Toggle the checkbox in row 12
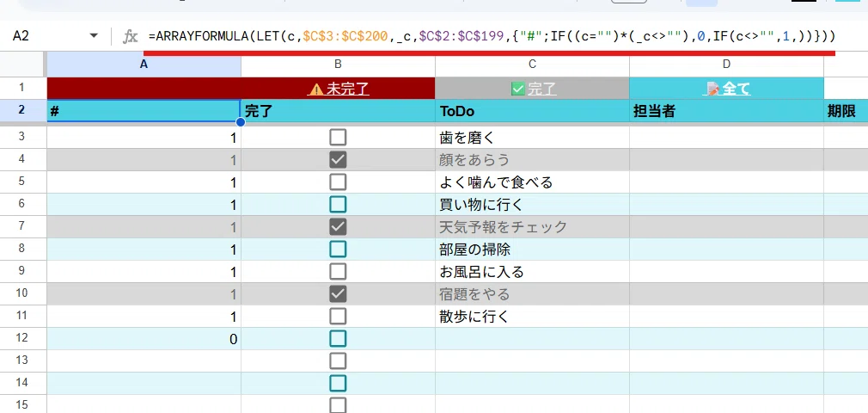 pos(338,339)
